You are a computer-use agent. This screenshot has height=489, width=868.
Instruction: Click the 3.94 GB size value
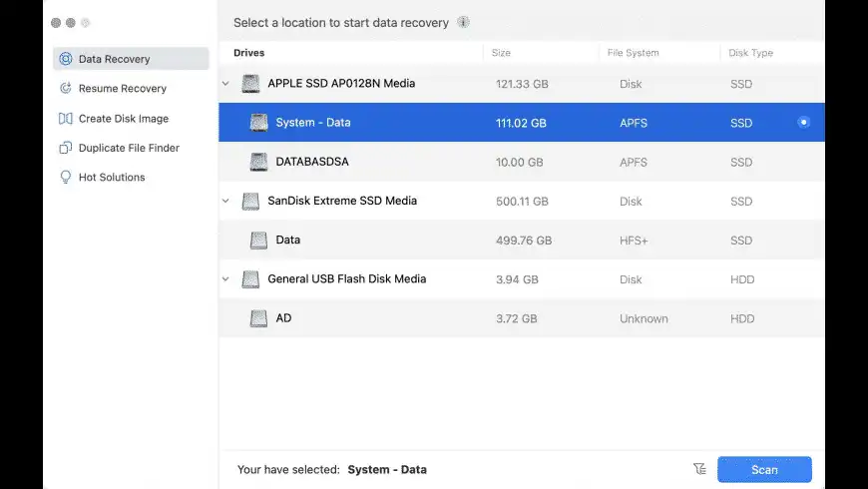517,279
